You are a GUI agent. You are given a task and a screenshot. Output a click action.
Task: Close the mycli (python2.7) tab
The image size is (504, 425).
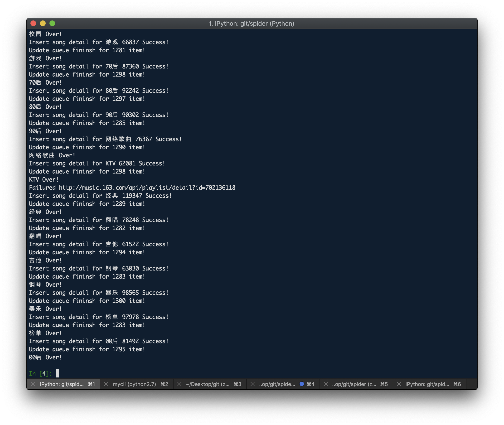point(106,384)
